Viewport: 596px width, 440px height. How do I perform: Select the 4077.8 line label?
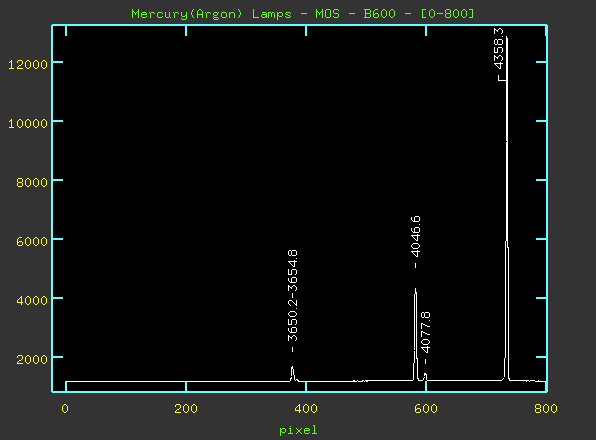pos(426,332)
